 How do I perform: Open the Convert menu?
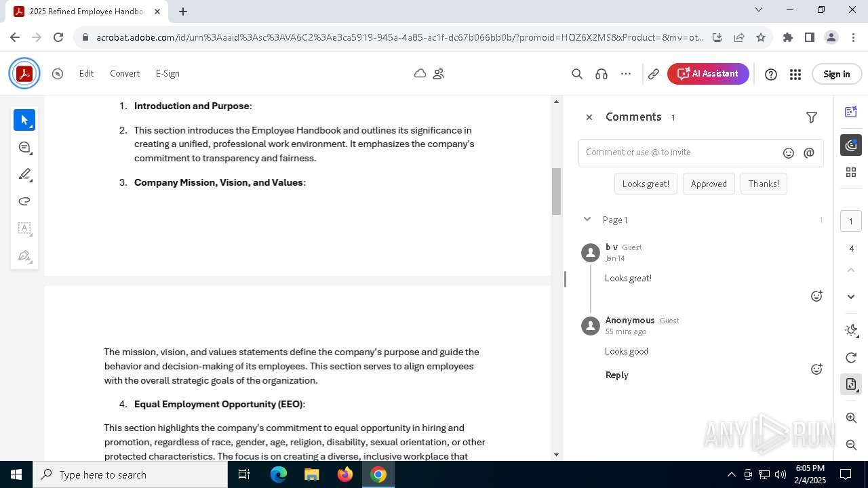(125, 73)
